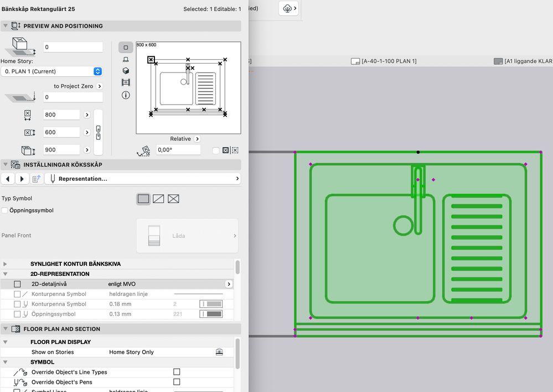553x392 pixels.
Task: Click the 800 width input field
Action: coord(61,115)
